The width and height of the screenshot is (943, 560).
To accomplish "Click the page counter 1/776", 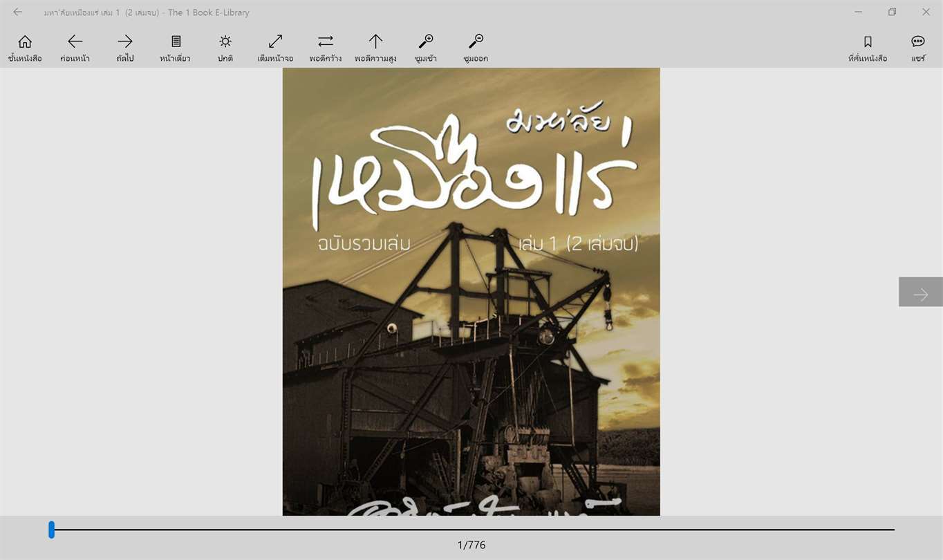I will pyautogui.click(x=472, y=545).
